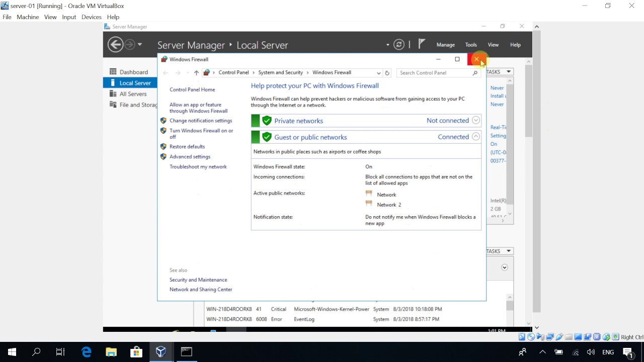
Task: Open the Tools menu in Server Manager
Action: point(471,45)
